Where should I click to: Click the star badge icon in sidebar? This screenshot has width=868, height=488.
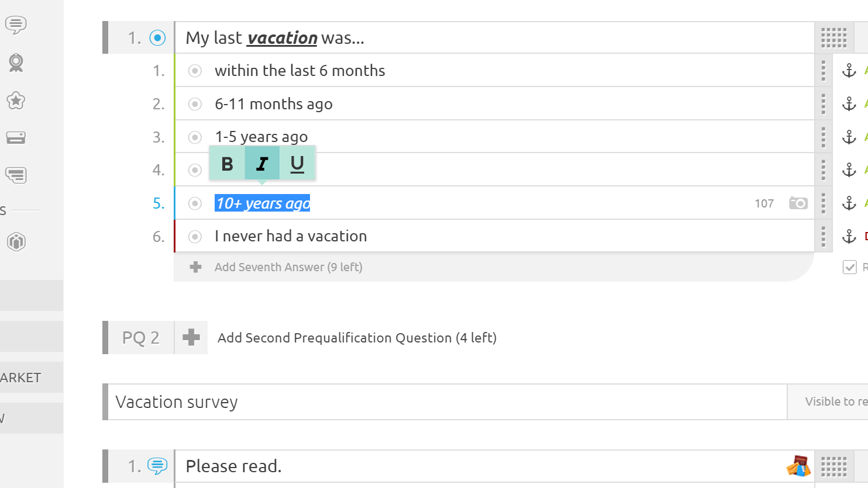16,101
